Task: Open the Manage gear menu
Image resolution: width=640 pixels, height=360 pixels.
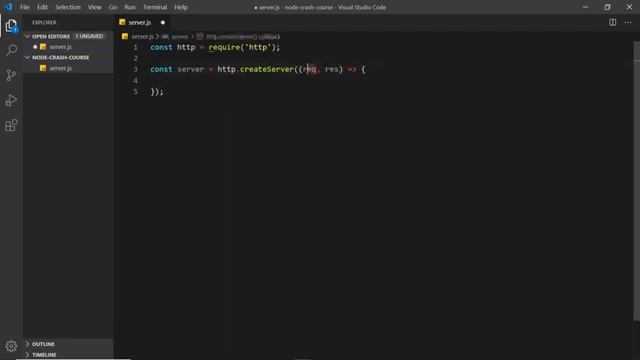Action: (x=11, y=346)
